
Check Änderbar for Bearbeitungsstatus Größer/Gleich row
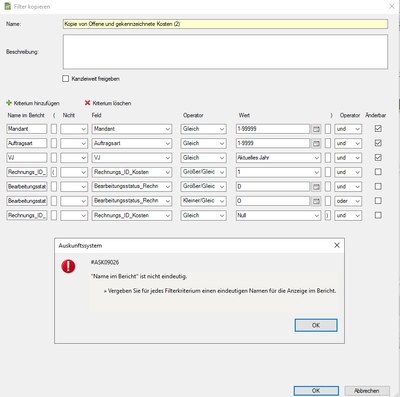click(378, 186)
